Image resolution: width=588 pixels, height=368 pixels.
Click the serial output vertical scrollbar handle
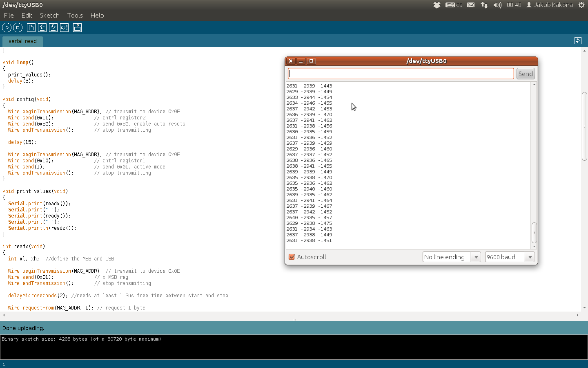[534, 232]
